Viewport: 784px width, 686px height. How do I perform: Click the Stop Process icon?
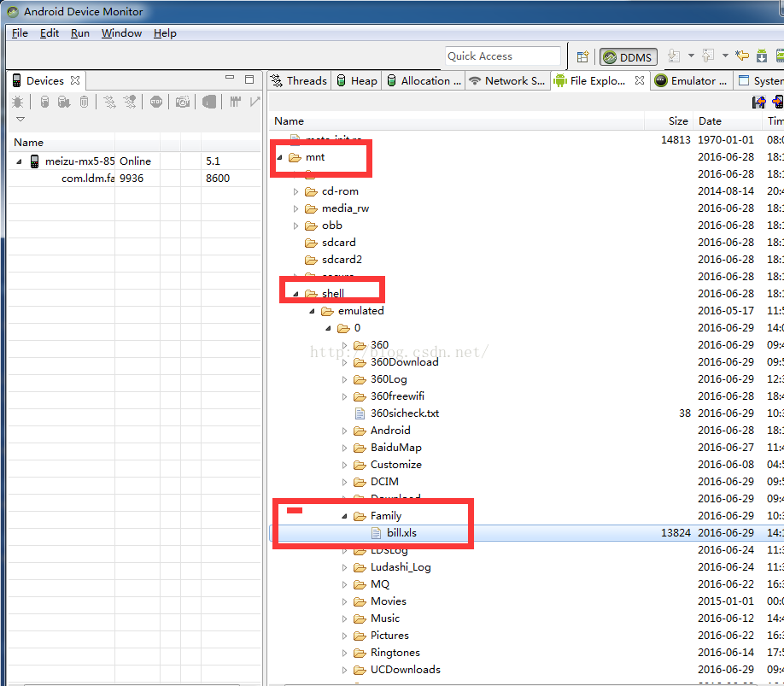pyautogui.click(x=155, y=102)
